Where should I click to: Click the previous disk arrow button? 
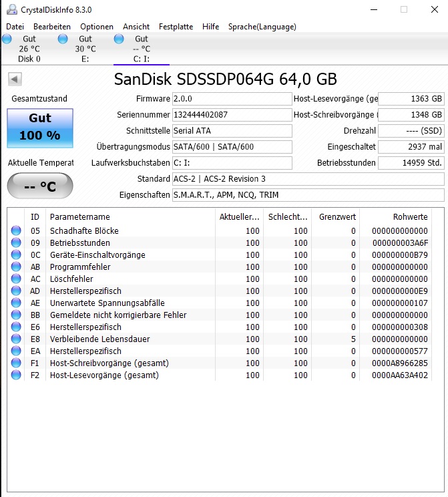pyautogui.click(x=15, y=79)
